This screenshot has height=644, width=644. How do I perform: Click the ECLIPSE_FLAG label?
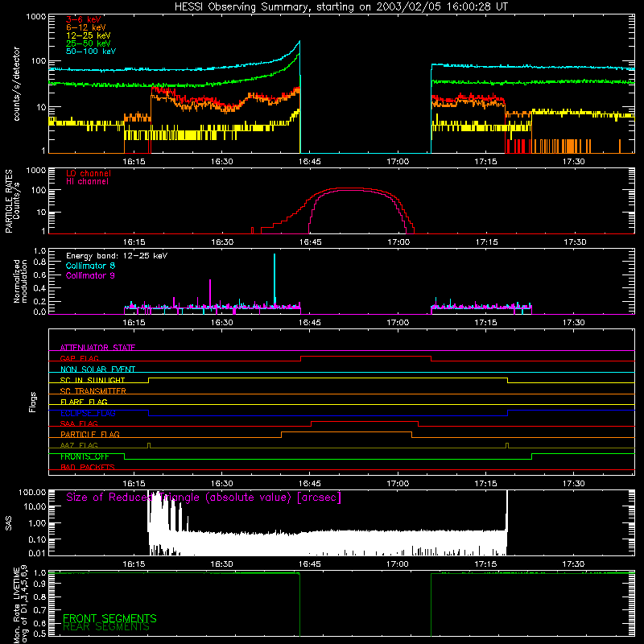(x=88, y=413)
